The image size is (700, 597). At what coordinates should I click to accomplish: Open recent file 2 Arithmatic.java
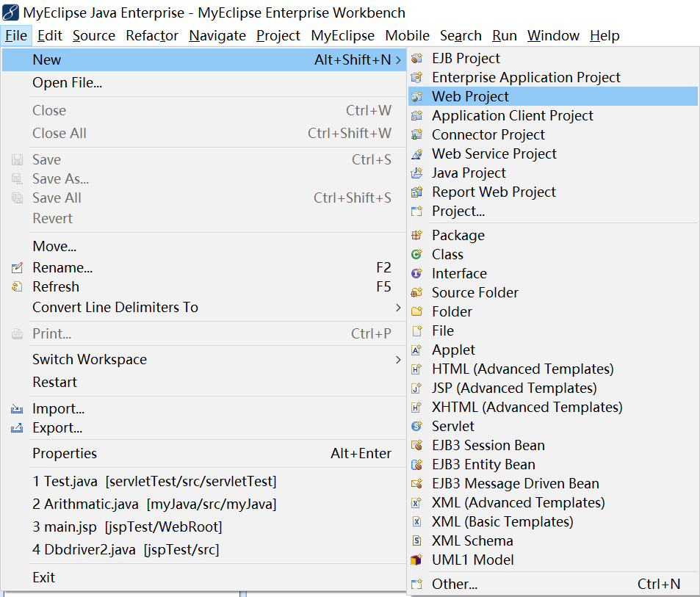coord(203,504)
